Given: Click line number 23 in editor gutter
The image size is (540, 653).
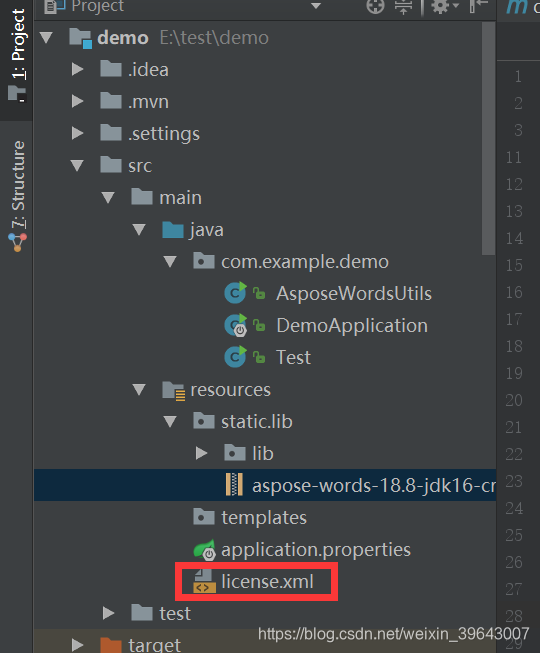Looking at the screenshot, I should point(514,481).
